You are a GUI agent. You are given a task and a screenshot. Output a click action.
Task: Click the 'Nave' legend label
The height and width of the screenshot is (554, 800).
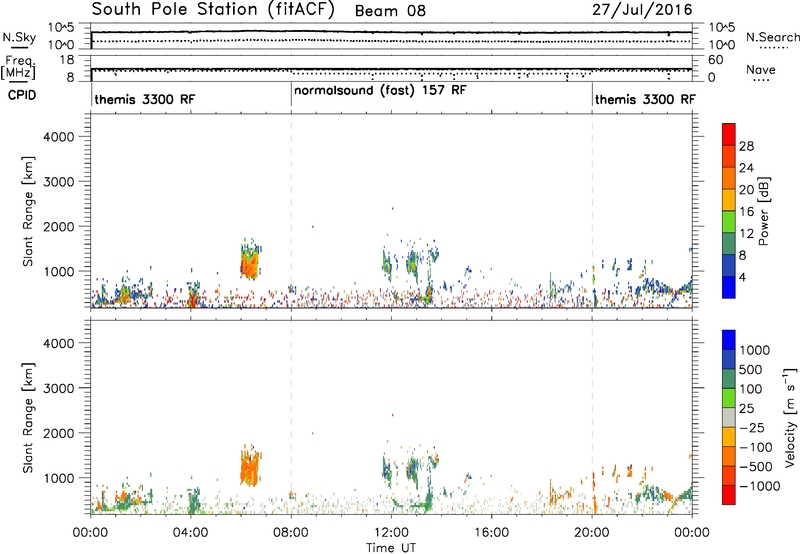[761, 70]
